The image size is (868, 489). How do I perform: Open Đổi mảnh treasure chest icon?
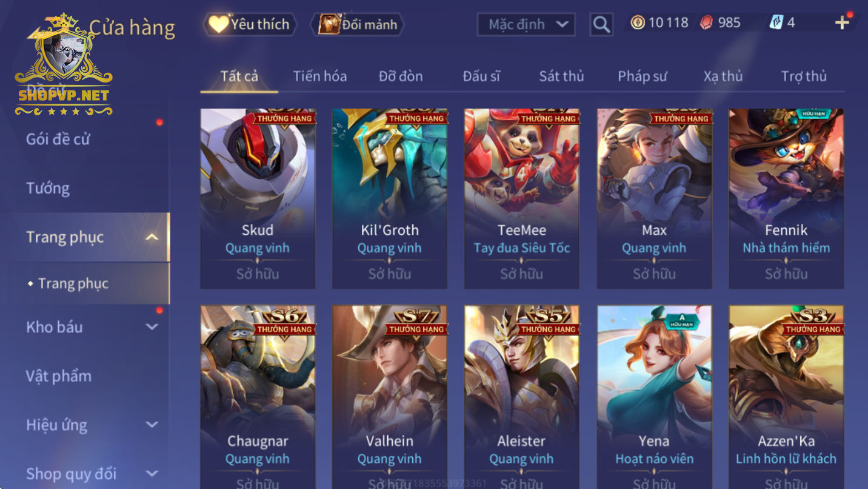[357, 24]
